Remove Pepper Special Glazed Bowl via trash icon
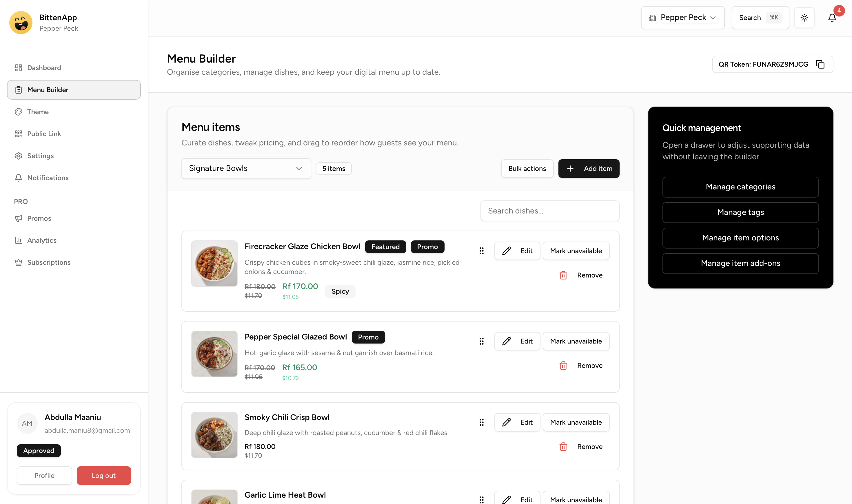Screen dimensions: 852x504 563,366
